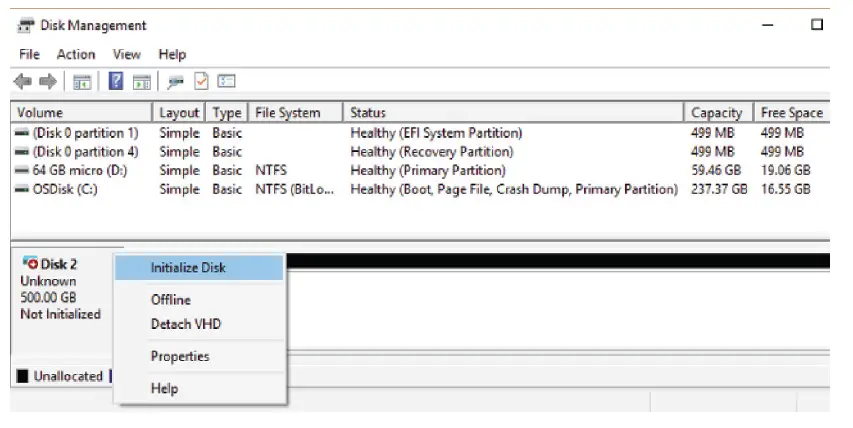Maximize the Disk Management window
The image size is (853, 428).
click(817, 24)
